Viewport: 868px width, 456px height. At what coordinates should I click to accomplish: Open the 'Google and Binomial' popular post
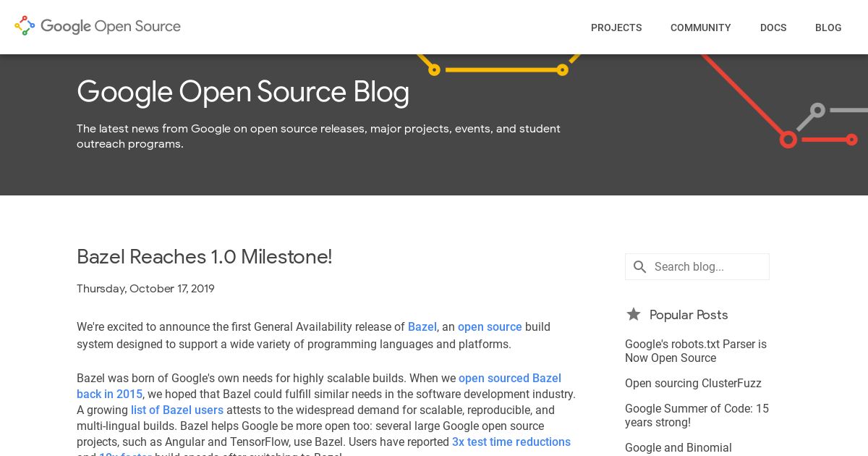pyautogui.click(x=678, y=448)
